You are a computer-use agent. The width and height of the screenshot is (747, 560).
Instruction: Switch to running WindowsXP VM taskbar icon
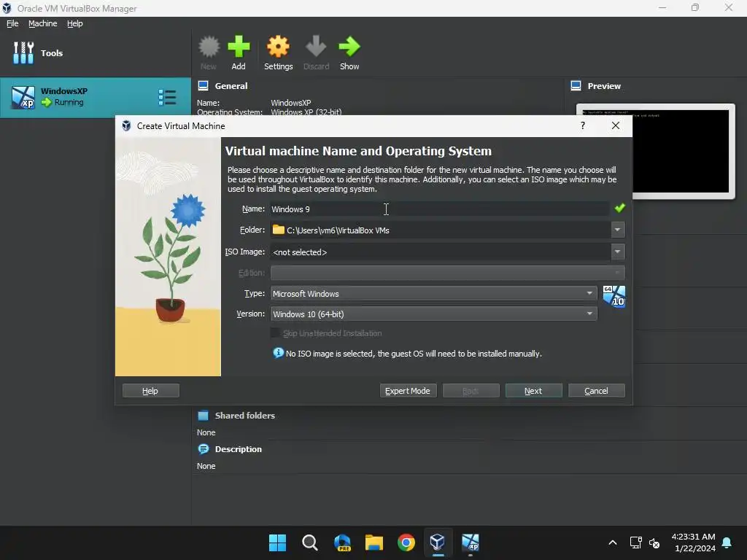point(471,542)
